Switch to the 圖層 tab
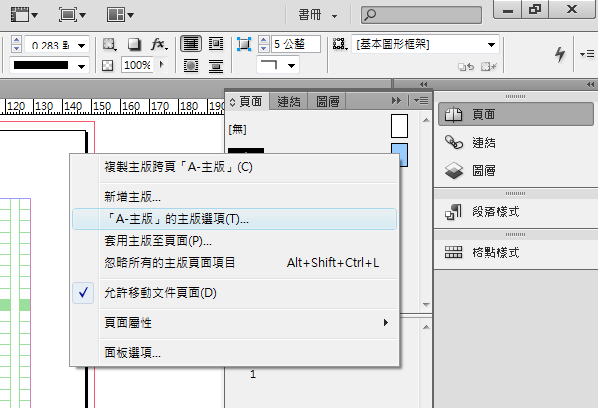598x408 pixels. 327,101
